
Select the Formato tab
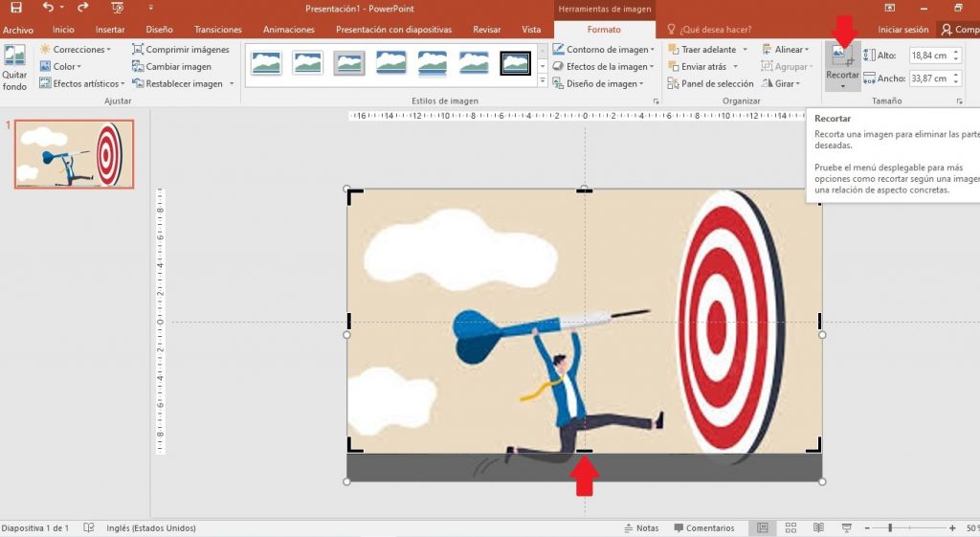click(604, 30)
